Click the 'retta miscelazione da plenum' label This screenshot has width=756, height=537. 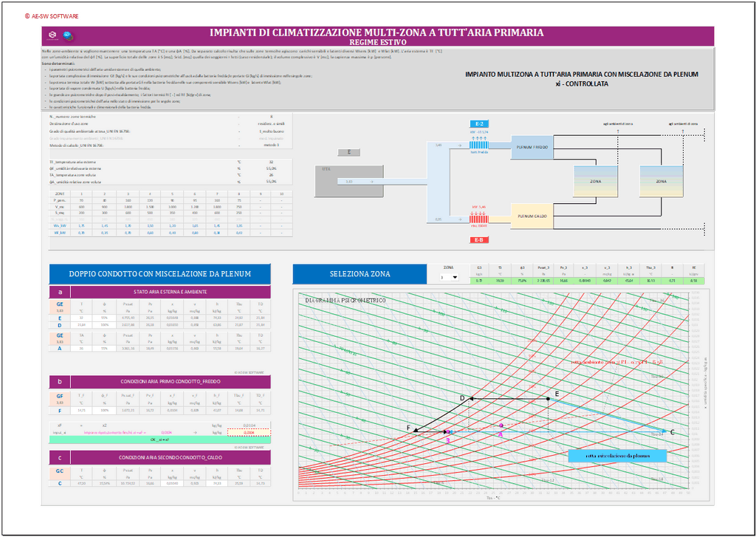(x=617, y=456)
